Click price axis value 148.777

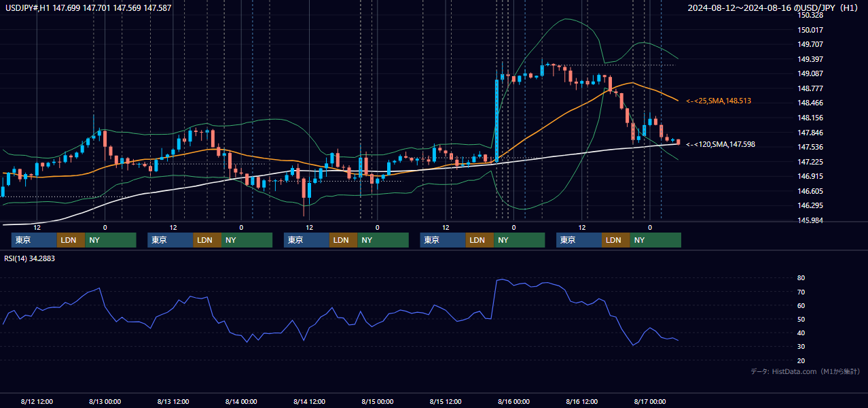(x=811, y=88)
